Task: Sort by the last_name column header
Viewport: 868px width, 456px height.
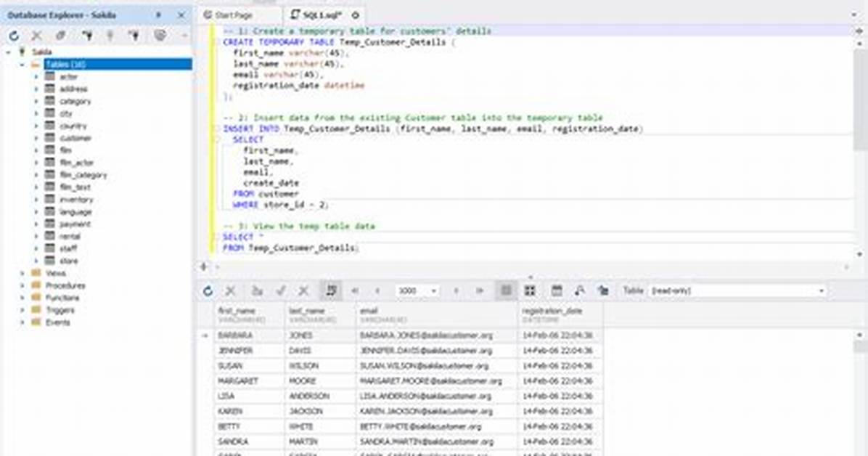Action: coord(321,314)
